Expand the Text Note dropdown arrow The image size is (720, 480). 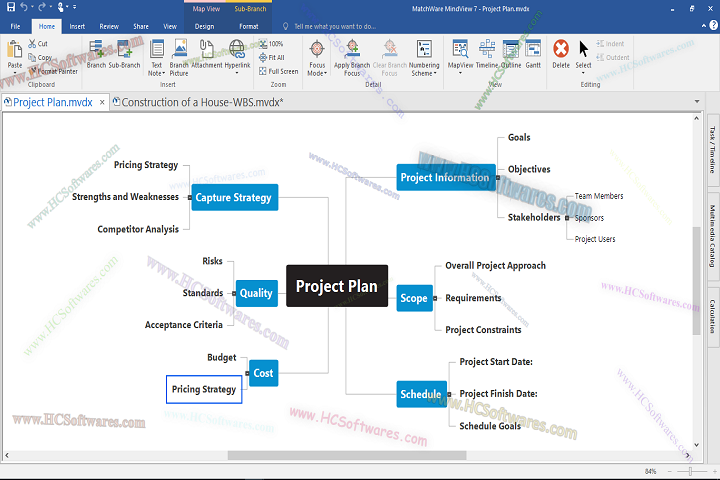click(x=163, y=73)
